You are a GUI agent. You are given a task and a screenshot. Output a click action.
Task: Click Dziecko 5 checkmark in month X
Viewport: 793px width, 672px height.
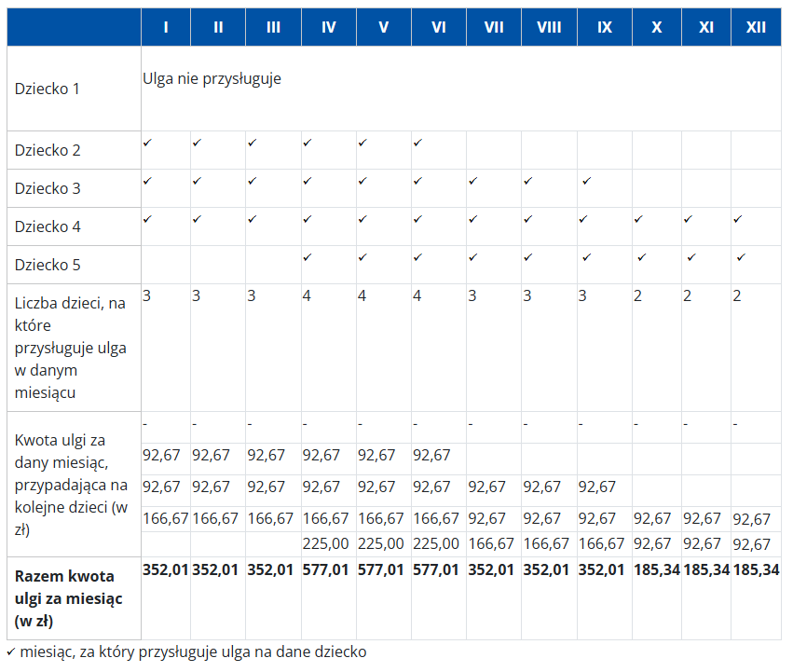coord(641,256)
